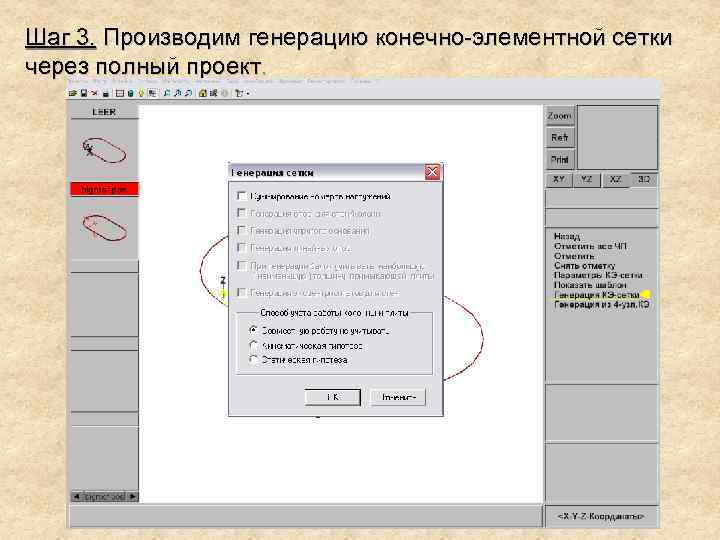
Task: Click right scroll arrow at left panel bottom
Action: (x=133, y=496)
